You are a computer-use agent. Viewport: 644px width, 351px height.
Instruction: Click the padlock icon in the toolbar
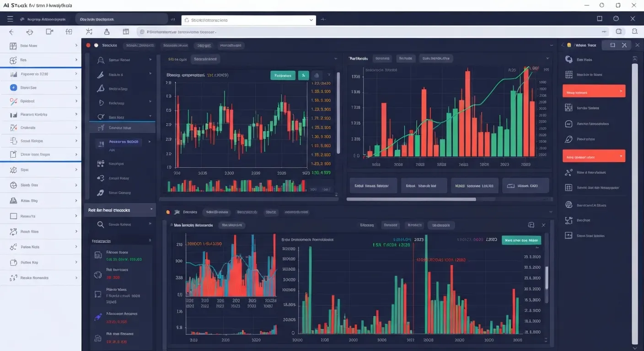pos(107,32)
